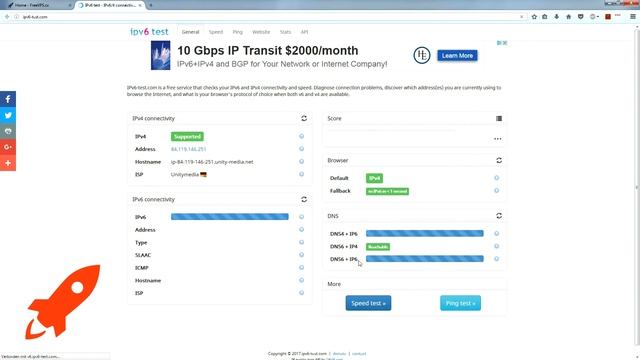Start the Ping test
The width and height of the screenshot is (640, 360).
(460, 303)
